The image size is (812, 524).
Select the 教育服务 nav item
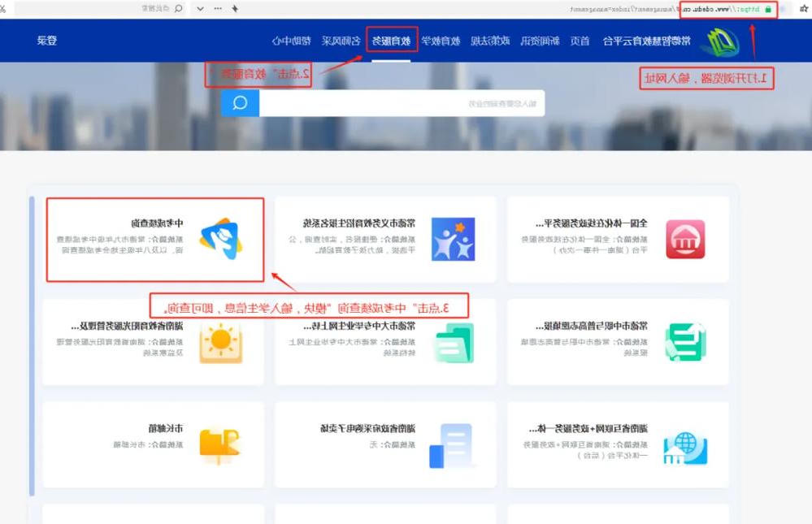(392, 41)
